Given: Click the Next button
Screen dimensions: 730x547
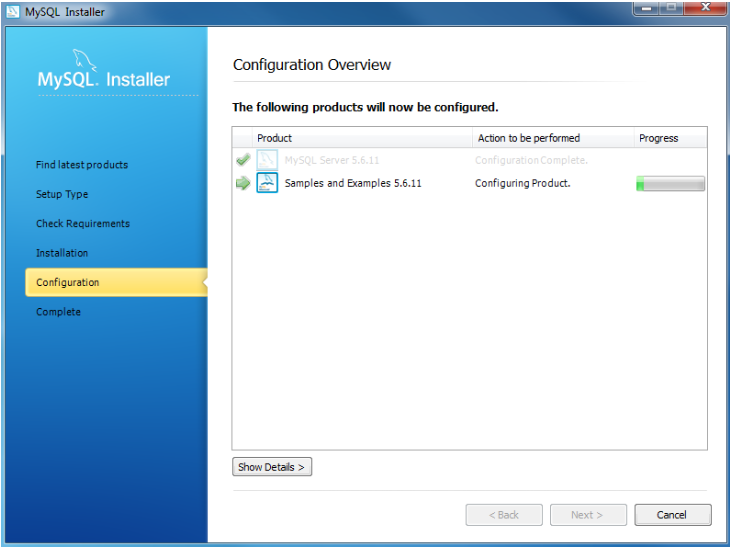Looking at the screenshot, I should (x=588, y=515).
